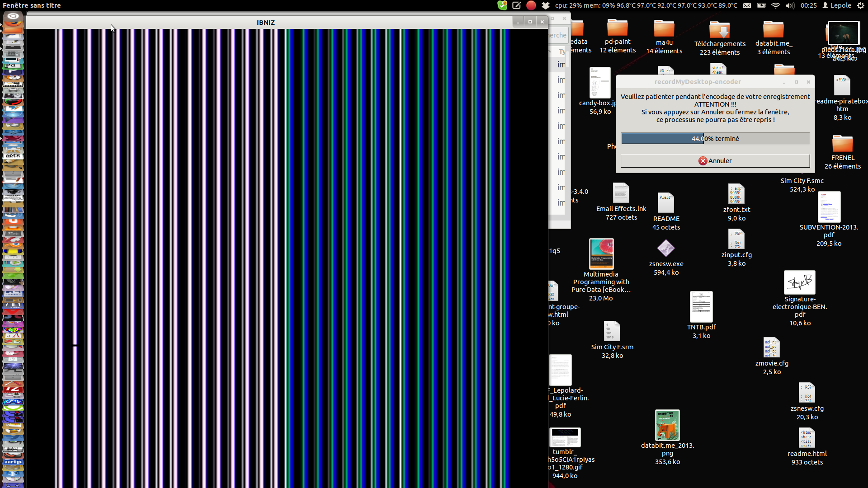
Task: Open the Lepole user menu
Action: point(837,5)
